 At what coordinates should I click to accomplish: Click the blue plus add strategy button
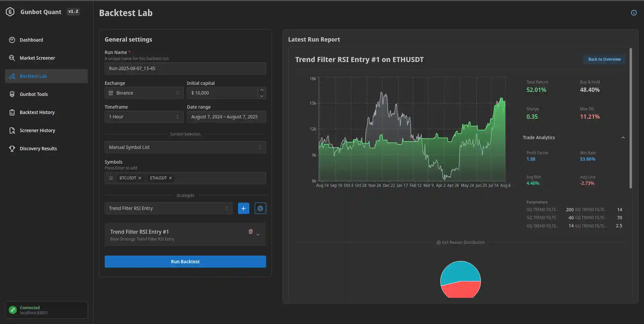(x=243, y=208)
